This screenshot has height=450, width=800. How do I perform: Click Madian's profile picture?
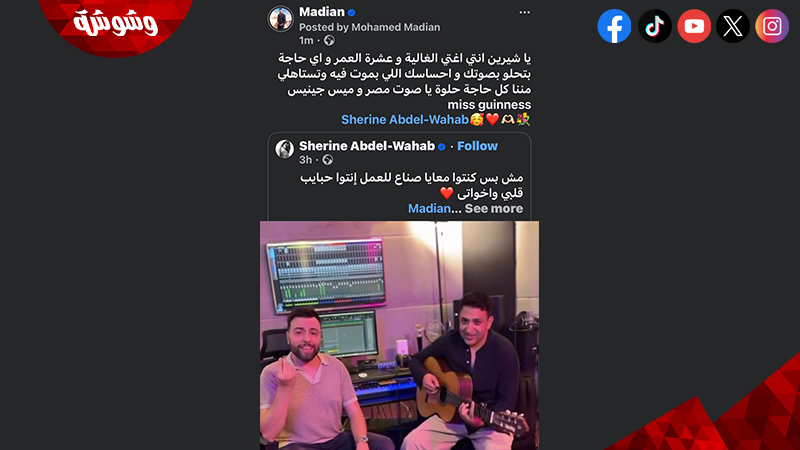(281, 18)
